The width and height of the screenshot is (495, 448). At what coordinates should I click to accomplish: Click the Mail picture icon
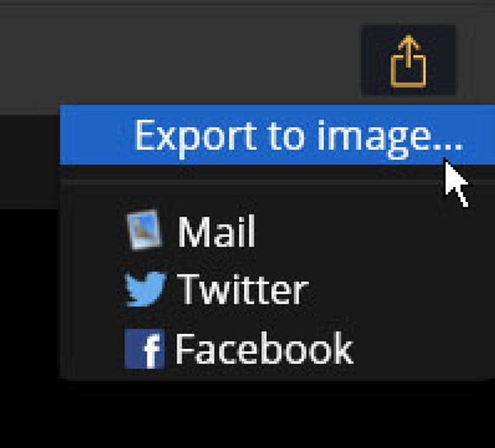pos(144,230)
